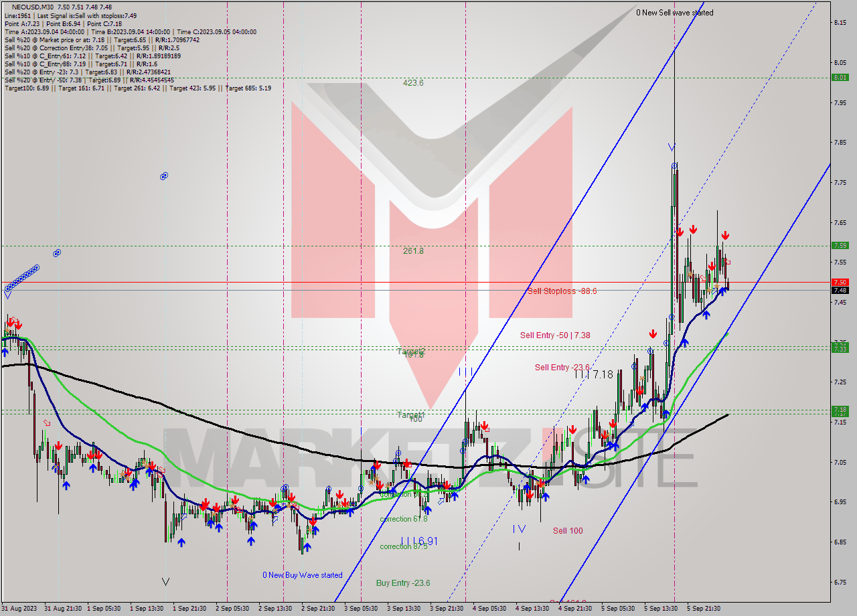Click the 'I I I 6.91' wave label
The height and width of the screenshot is (616, 857).
click(418, 540)
